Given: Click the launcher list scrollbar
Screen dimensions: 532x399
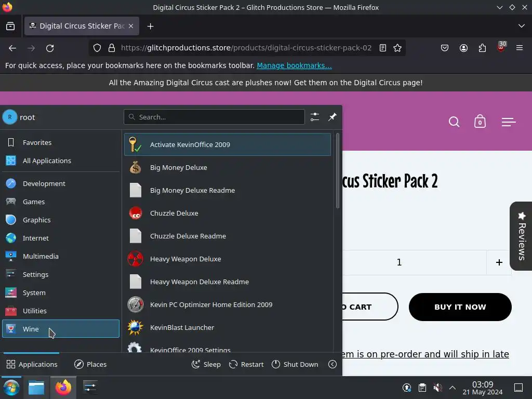Looking at the screenshot, I should pos(337,170).
